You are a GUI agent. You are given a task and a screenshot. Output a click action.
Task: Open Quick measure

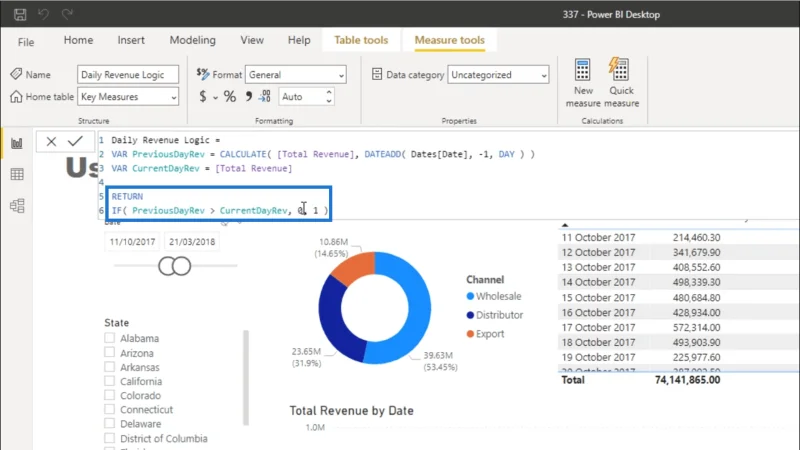621,83
